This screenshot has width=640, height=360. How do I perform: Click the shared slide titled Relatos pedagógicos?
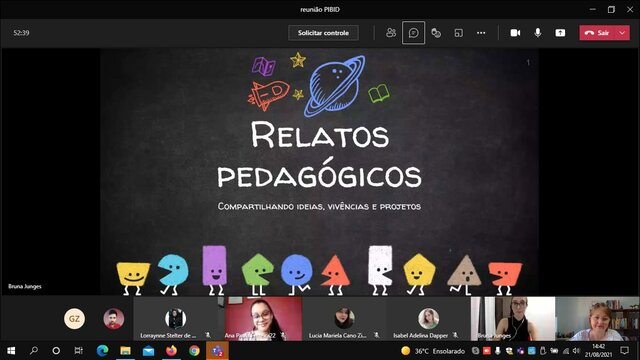(x=319, y=171)
